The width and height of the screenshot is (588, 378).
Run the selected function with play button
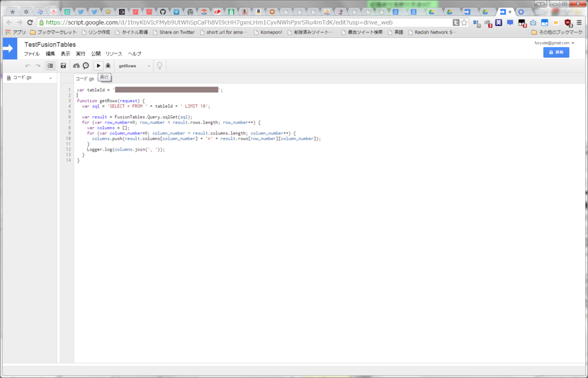(98, 66)
